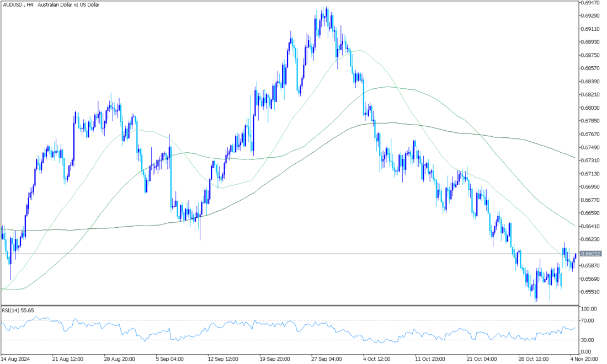This screenshot has width=607, height=364.
Task: Click the RSI 70.00 overbought level label
Action: click(x=588, y=320)
